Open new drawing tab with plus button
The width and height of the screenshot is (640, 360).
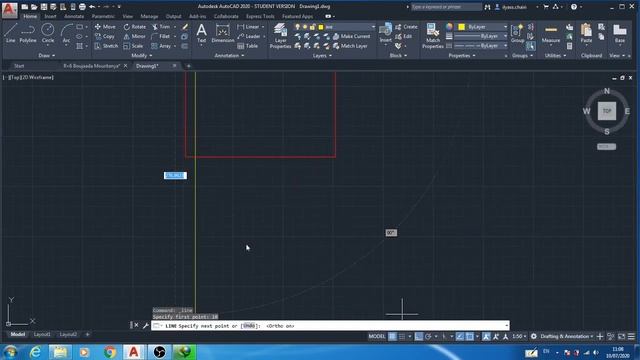coord(189,66)
